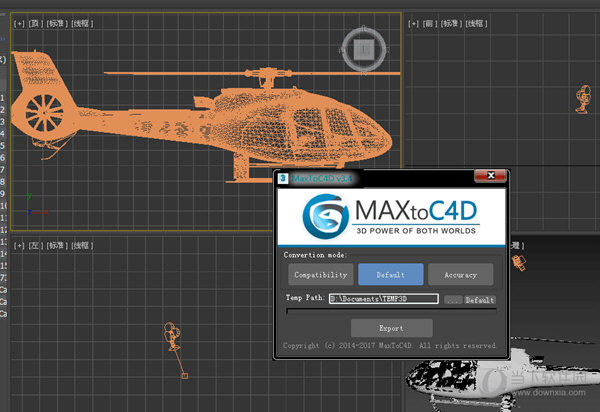Click the 'Copyright (c) 2014-2017 MaxToC4D' text

pyautogui.click(x=347, y=345)
